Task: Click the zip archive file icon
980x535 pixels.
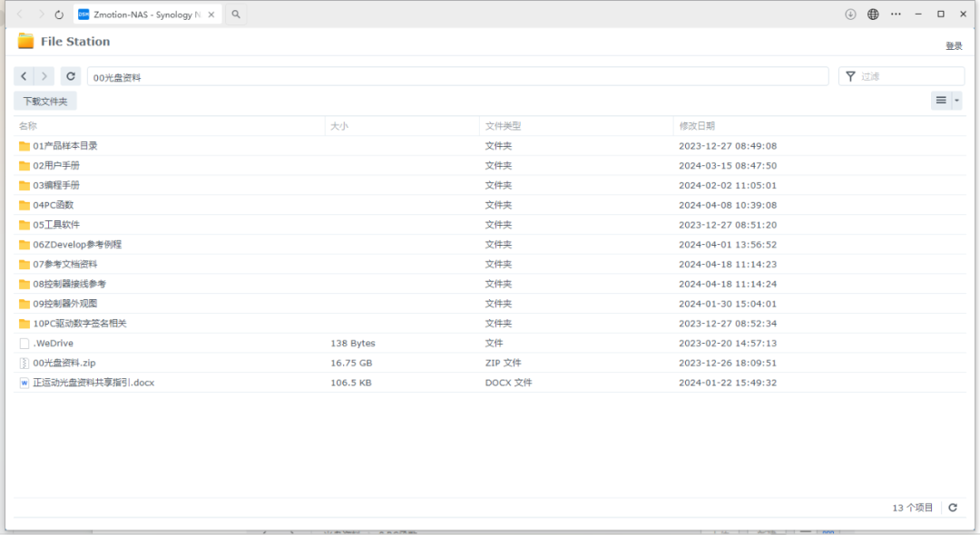Action: [x=24, y=363]
